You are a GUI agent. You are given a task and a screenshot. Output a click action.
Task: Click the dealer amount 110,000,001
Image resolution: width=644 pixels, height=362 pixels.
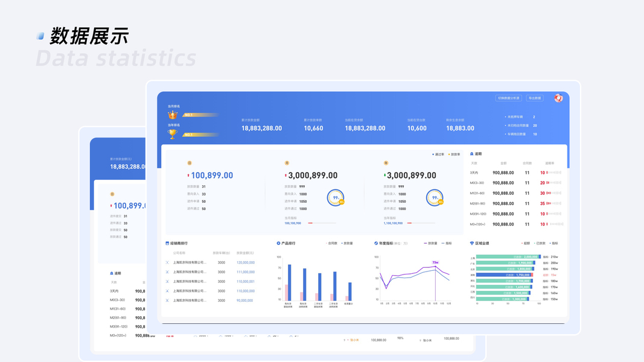click(246, 282)
